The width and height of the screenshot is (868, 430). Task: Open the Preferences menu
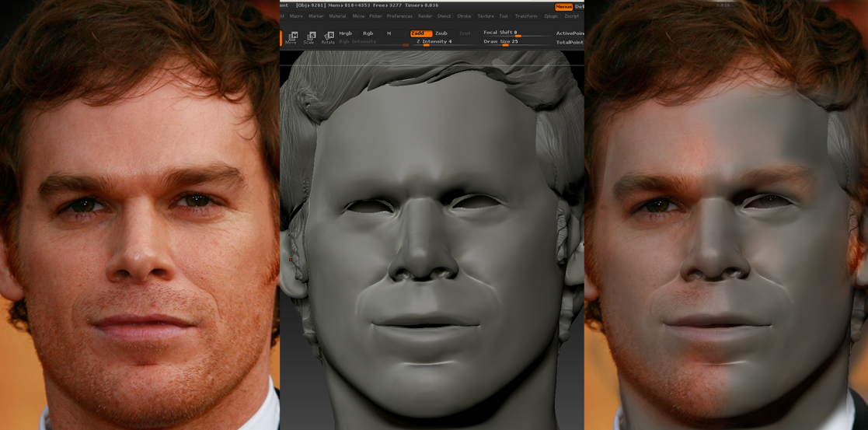pos(399,16)
